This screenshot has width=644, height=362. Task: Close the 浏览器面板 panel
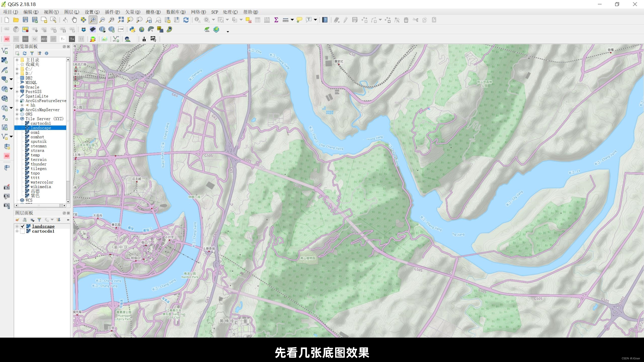tap(68, 47)
